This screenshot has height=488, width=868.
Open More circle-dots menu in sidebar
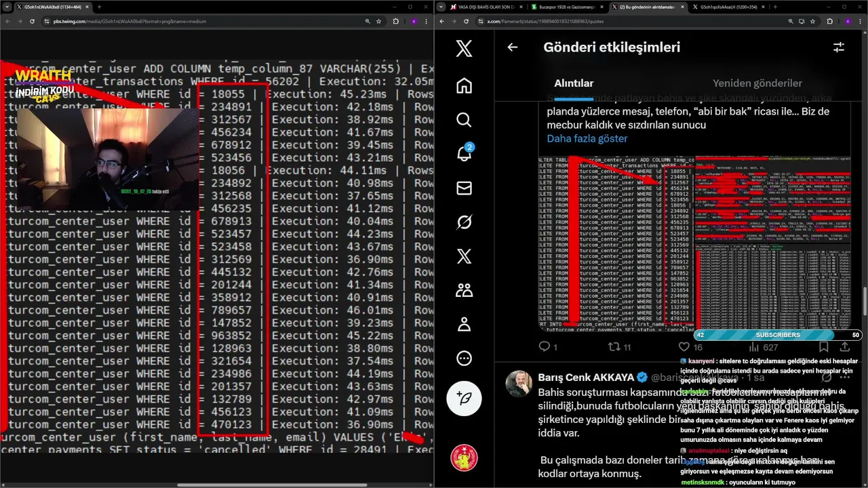[464, 358]
